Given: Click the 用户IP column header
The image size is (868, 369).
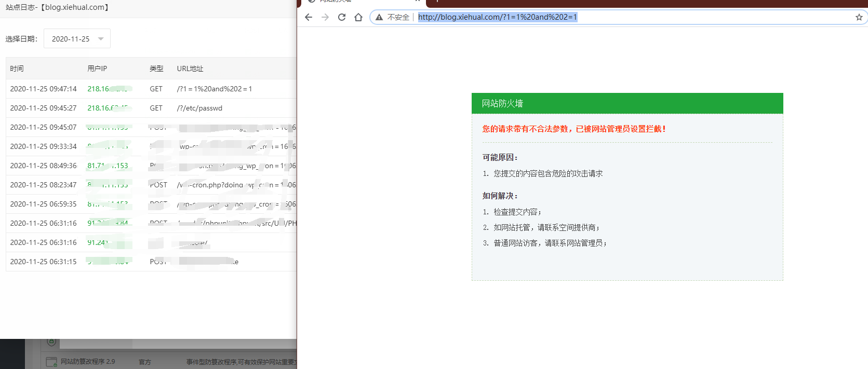Looking at the screenshot, I should pyautogui.click(x=97, y=69).
